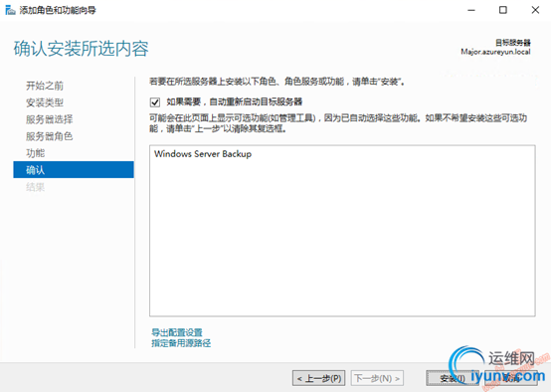The image size is (551, 392).
Task: Open the 开始之前 step
Action: tap(45, 86)
